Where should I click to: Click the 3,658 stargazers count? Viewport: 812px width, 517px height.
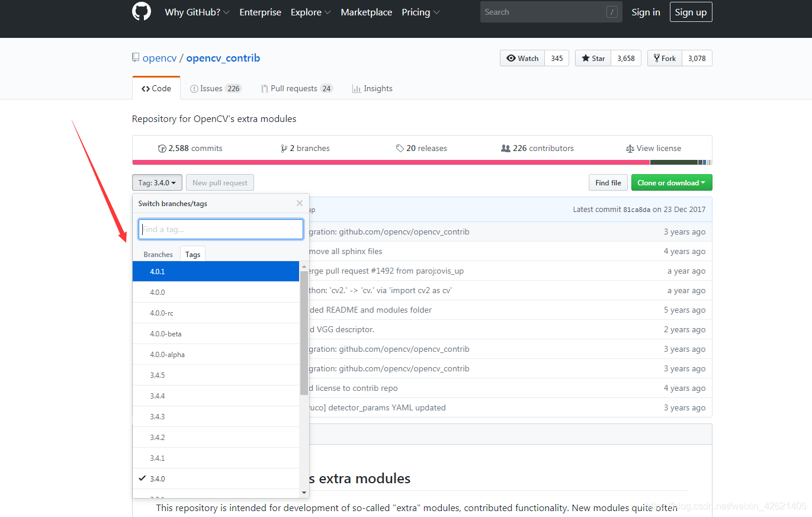tap(626, 58)
